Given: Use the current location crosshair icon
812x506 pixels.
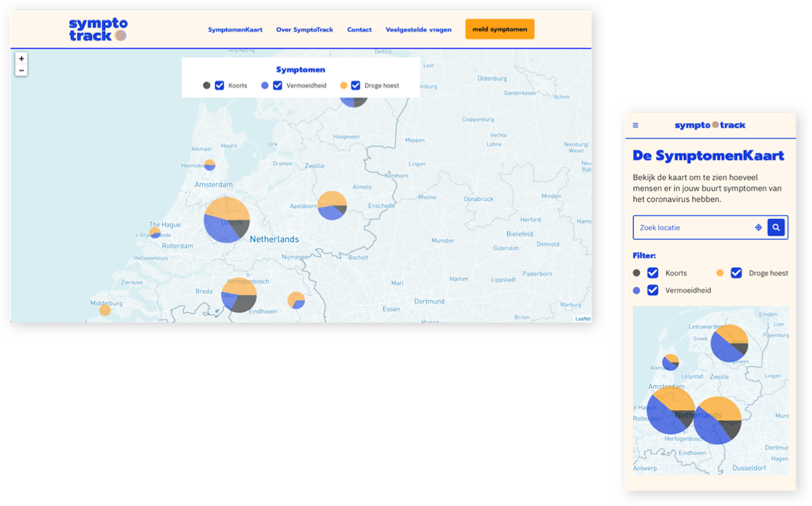Looking at the screenshot, I should click(x=758, y=227).
